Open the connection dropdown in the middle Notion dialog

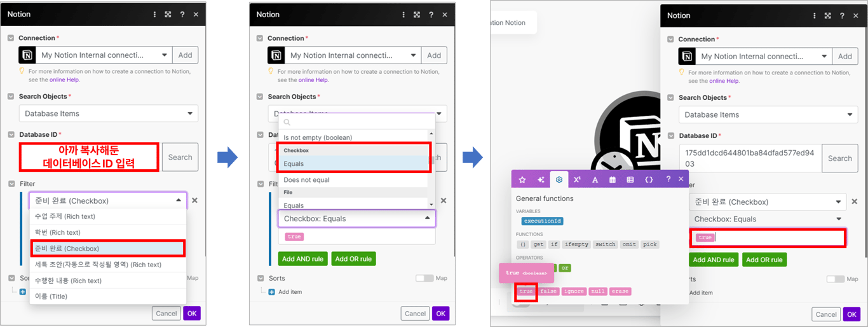coord(354,55)
